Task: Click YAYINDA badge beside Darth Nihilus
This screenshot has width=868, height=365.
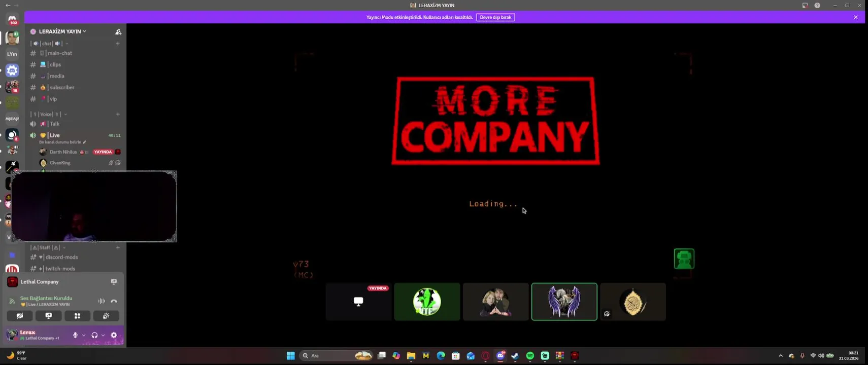Action: (103, 152)
